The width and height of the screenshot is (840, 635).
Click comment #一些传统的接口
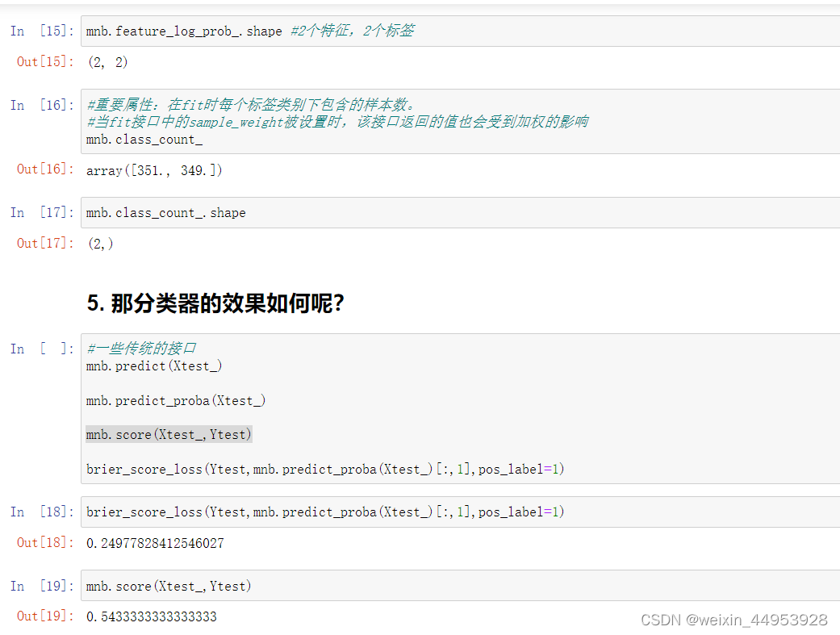[x=141, y=349]
